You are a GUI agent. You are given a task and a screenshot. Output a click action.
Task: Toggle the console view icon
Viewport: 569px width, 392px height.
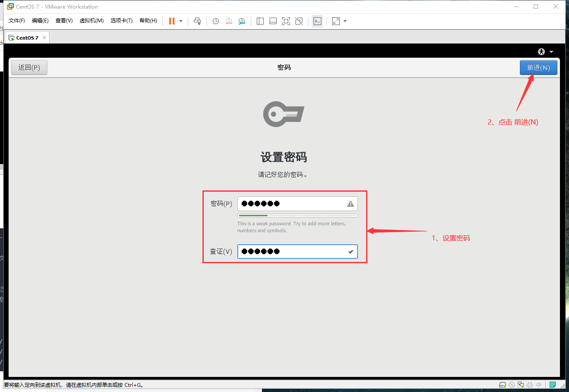point(317,21)
